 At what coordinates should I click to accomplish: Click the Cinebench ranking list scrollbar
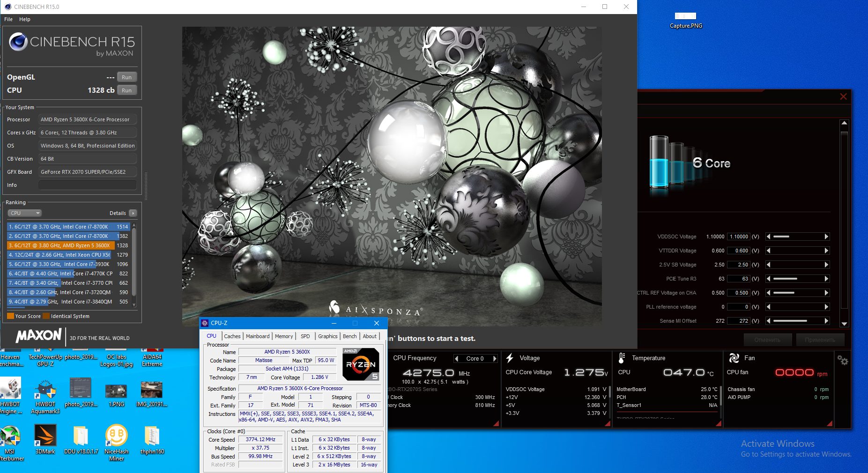[x=134, y=265]
